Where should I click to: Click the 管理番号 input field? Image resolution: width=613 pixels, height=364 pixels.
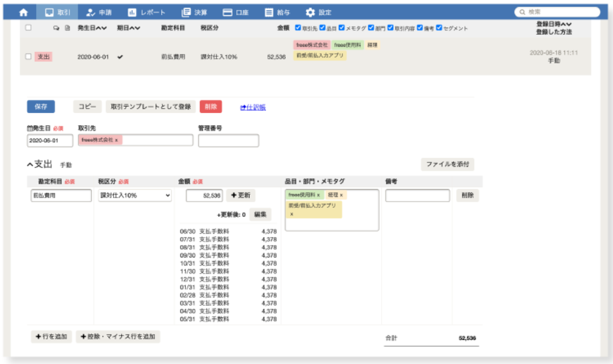tap(228, 140)
